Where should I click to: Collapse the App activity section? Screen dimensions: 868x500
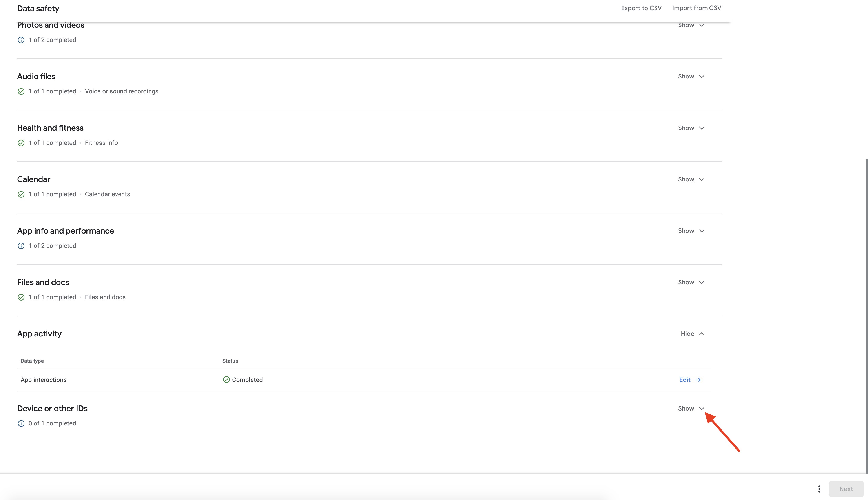[692, 334]
